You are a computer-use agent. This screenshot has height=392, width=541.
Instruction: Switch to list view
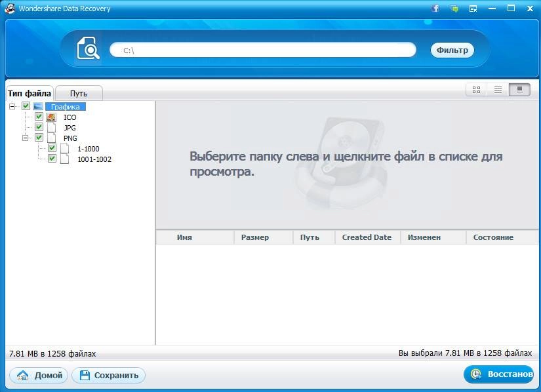(498, 90)
